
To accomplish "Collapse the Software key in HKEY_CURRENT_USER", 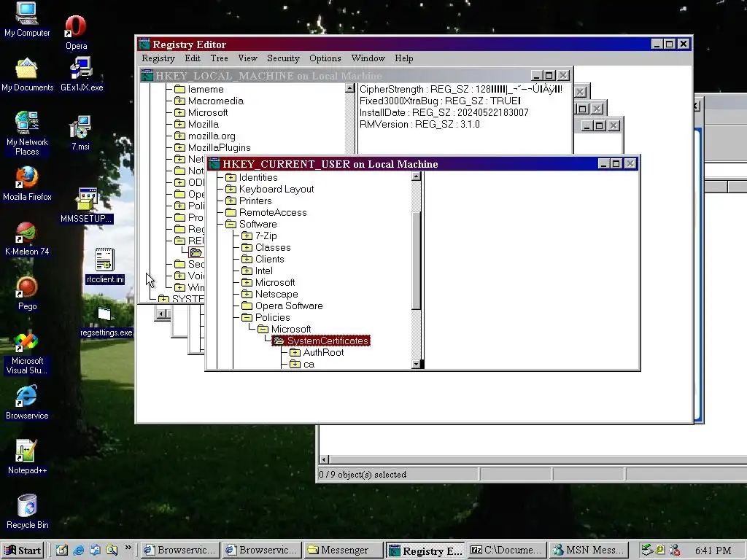I will pos(231,225).
